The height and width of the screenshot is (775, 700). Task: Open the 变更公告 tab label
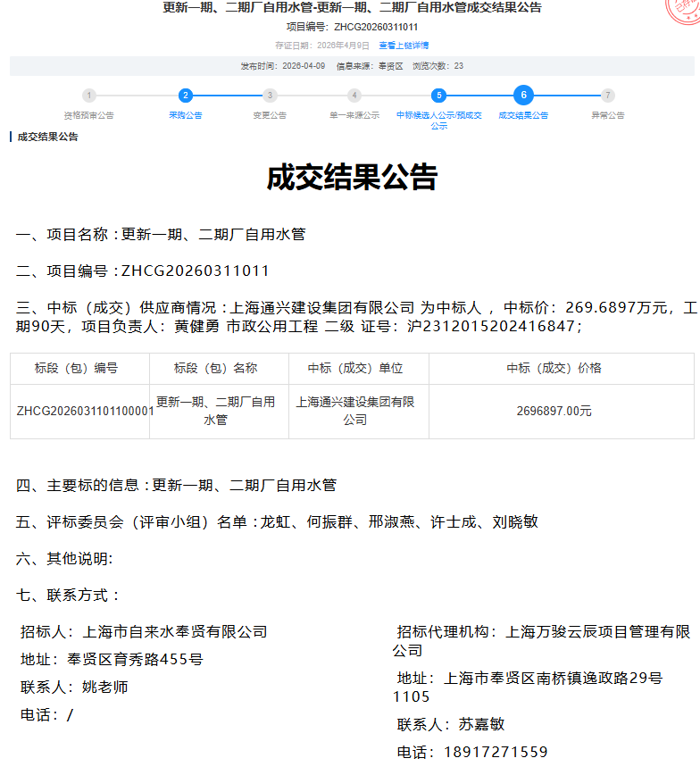270,116
